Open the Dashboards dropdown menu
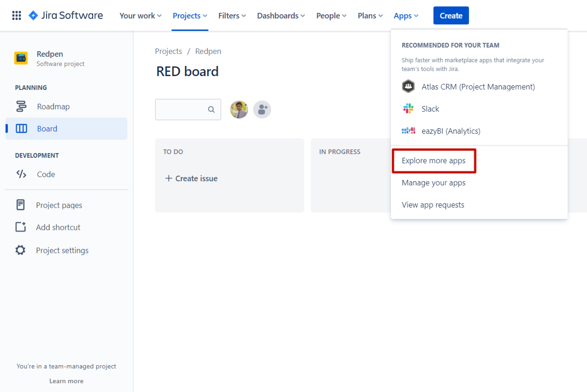This screenshot has width=587, height=392. point(281,15)
